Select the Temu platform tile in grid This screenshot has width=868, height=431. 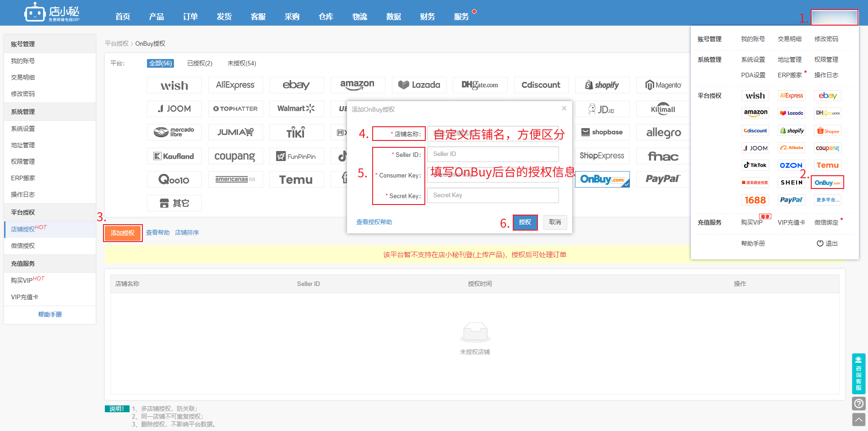(297, 179)
